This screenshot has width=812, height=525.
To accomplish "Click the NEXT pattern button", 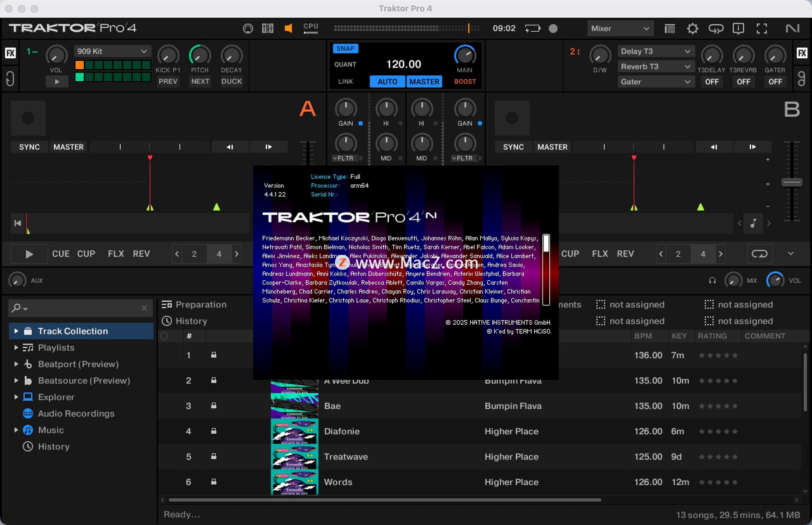I will 200,81.
